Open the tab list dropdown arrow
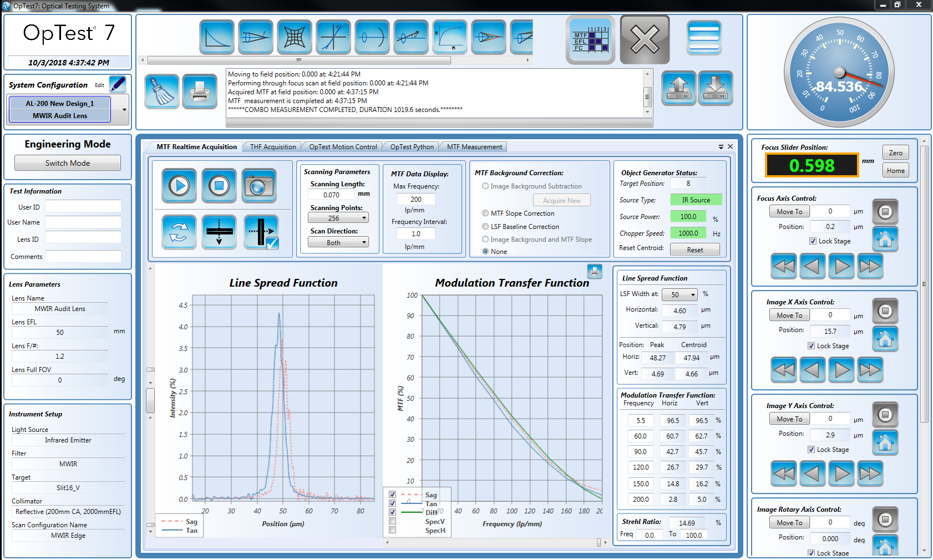 click(x=721, y=147)
